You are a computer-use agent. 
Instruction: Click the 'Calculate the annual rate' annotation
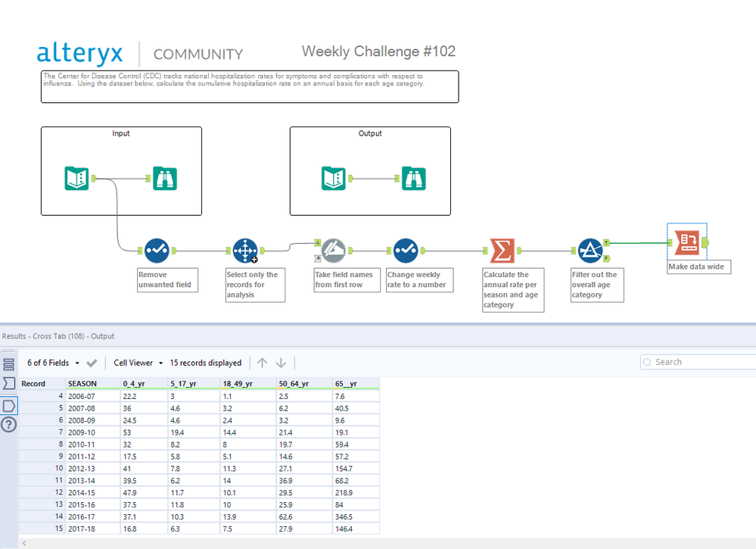click(513, 289)
